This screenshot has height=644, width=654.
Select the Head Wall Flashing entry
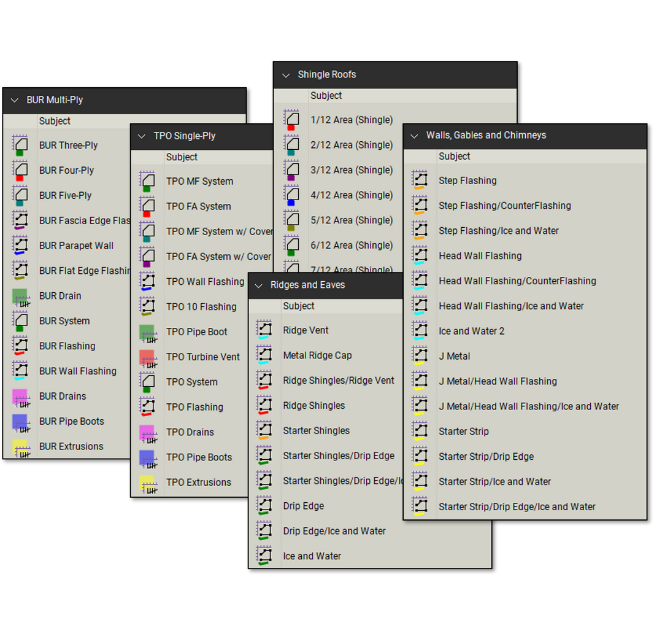click(480, 255)
